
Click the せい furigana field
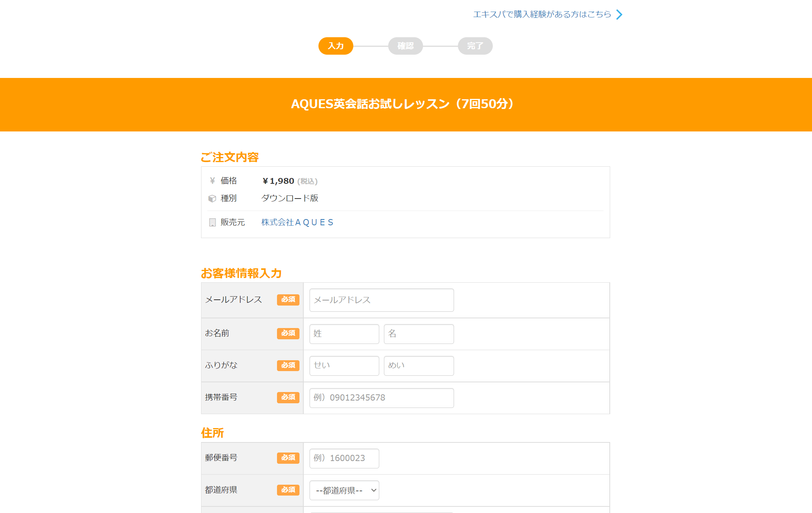click(x=344, y=366)
